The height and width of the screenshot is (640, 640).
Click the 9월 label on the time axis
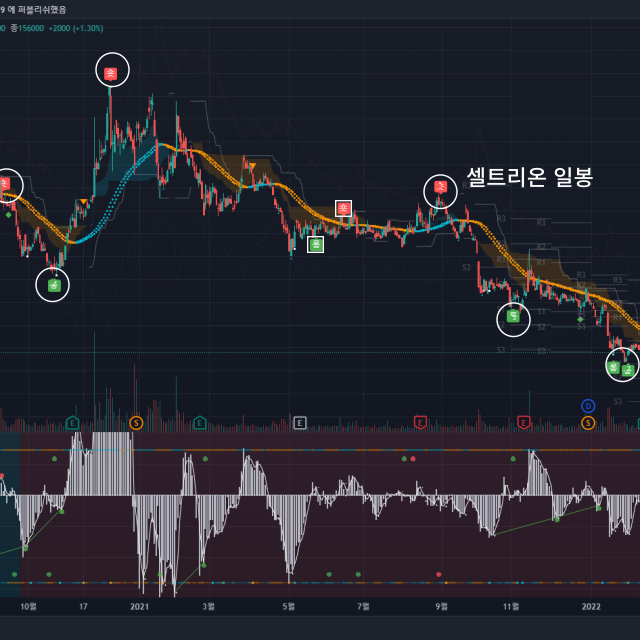pos(442,607)
